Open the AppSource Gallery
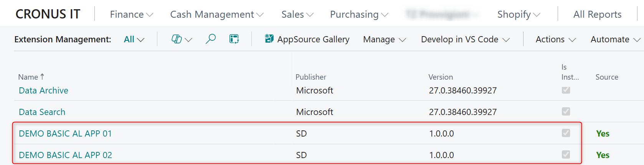644x165 pixels. click(x=307, y=39)
